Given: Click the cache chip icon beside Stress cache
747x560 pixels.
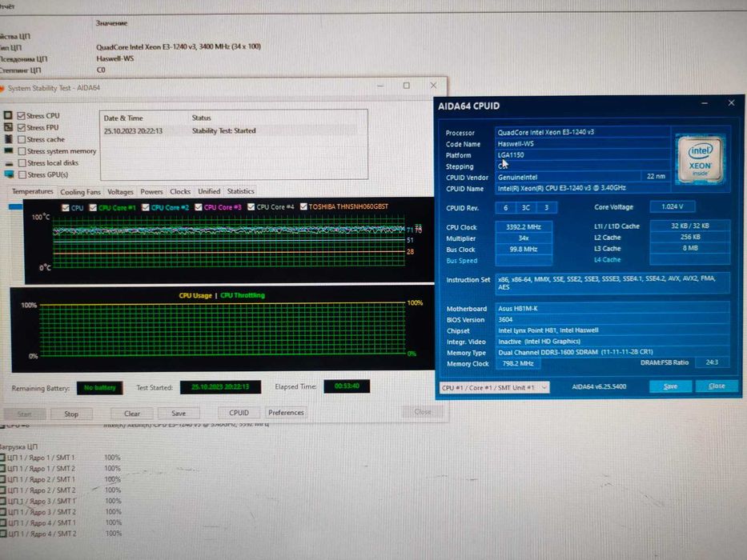Looking at the screenshot, I should (9, 139).
